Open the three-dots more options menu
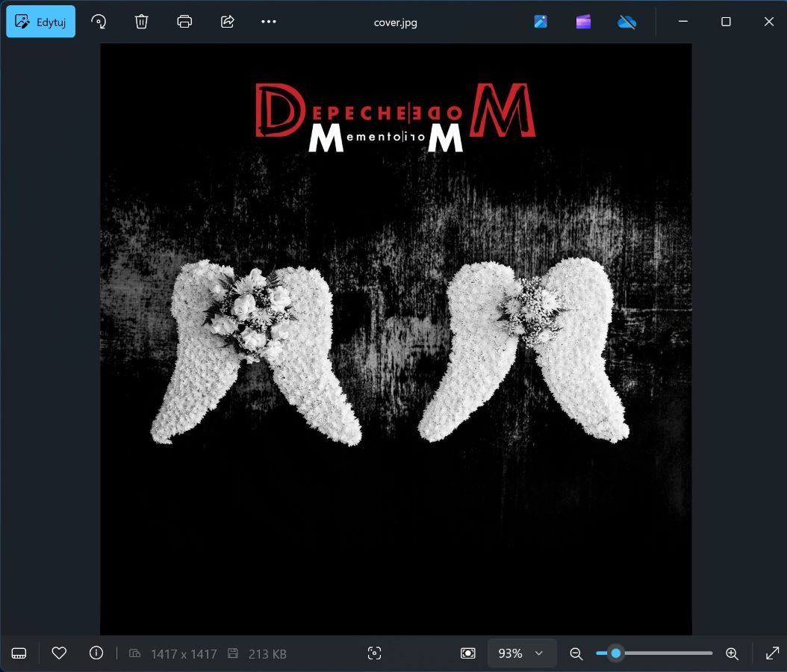 (269, 22)
